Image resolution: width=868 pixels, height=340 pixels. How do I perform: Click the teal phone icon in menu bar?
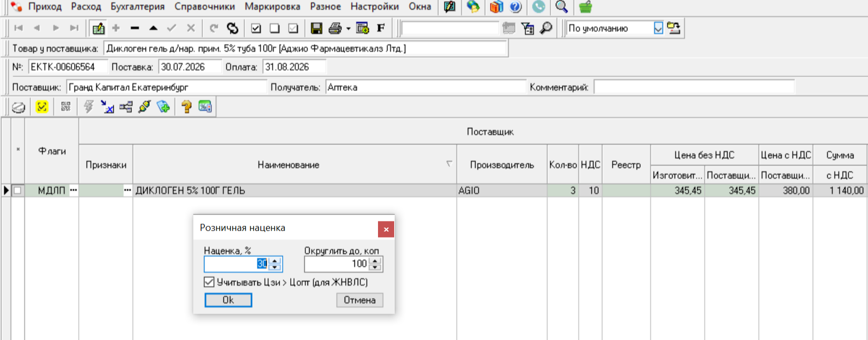538,6
